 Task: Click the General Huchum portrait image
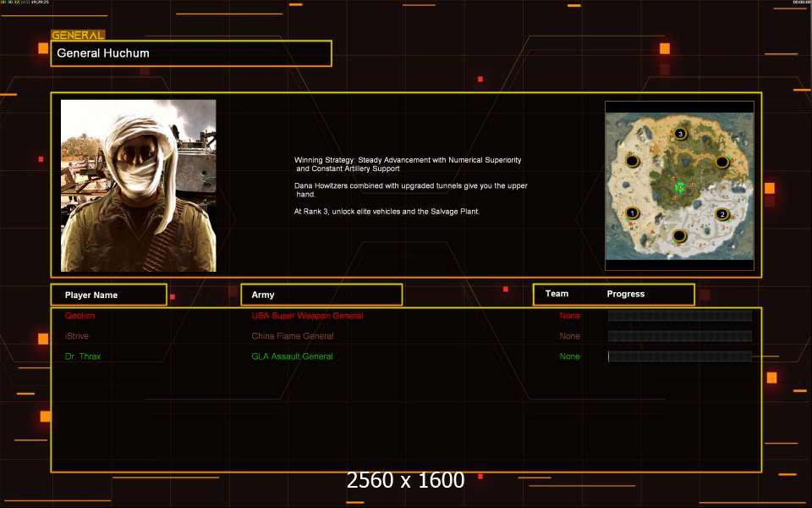(138, 185)
